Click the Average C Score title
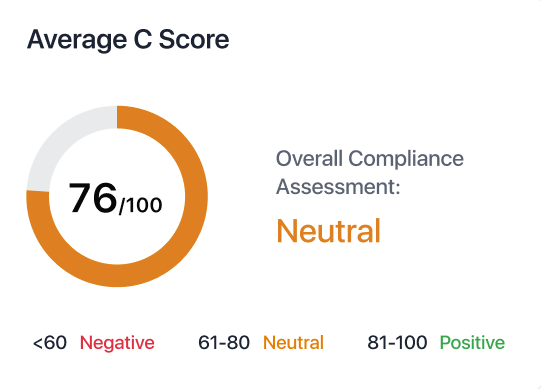Image resolution: width=541 pixels, height=389 pixels. 128,40
